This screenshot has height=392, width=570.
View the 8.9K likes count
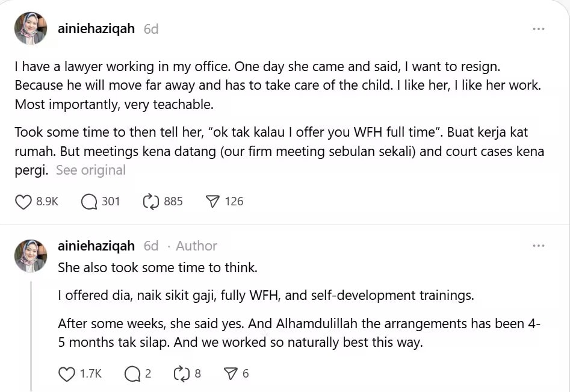(x=47, y=202)
